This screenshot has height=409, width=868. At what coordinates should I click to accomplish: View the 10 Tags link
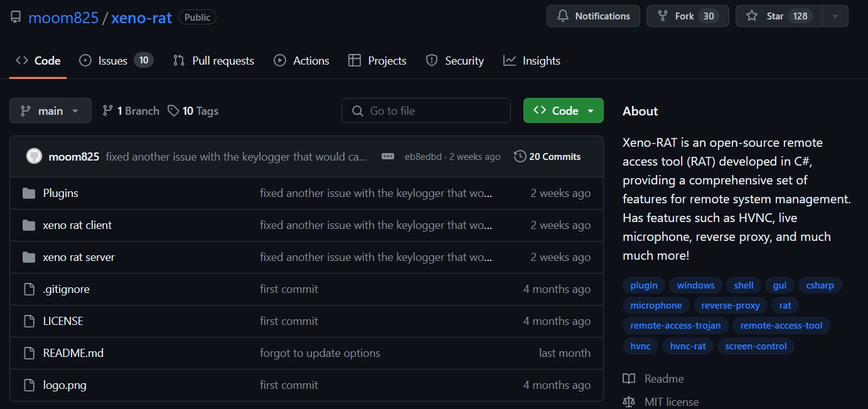(x=193, y=111)
